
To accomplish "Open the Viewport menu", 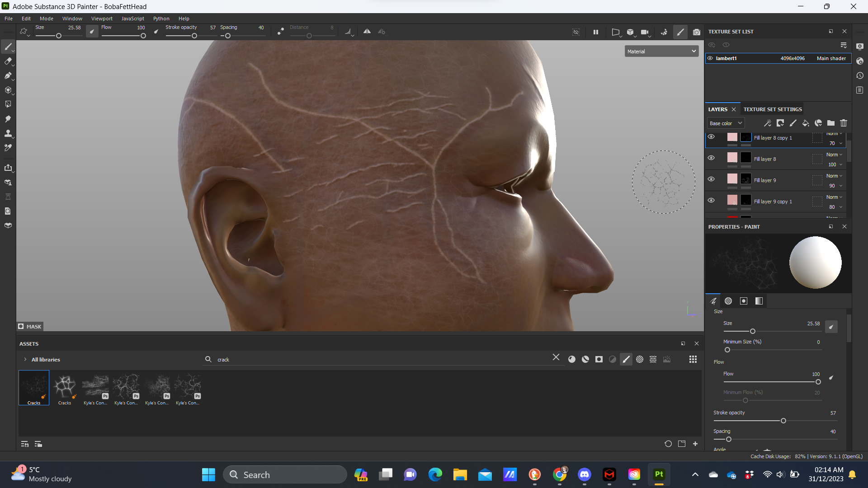I will coord(102,19).
